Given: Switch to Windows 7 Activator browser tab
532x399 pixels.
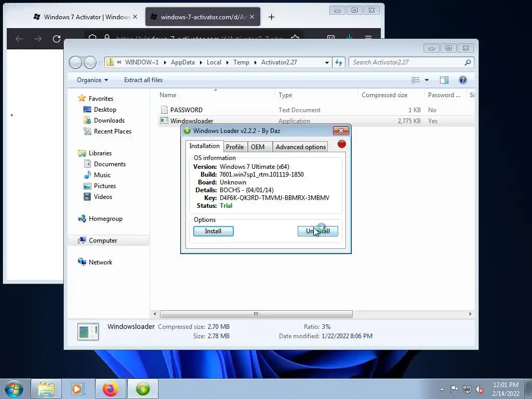Looking at the screenshot, I should tap(87, 17).
